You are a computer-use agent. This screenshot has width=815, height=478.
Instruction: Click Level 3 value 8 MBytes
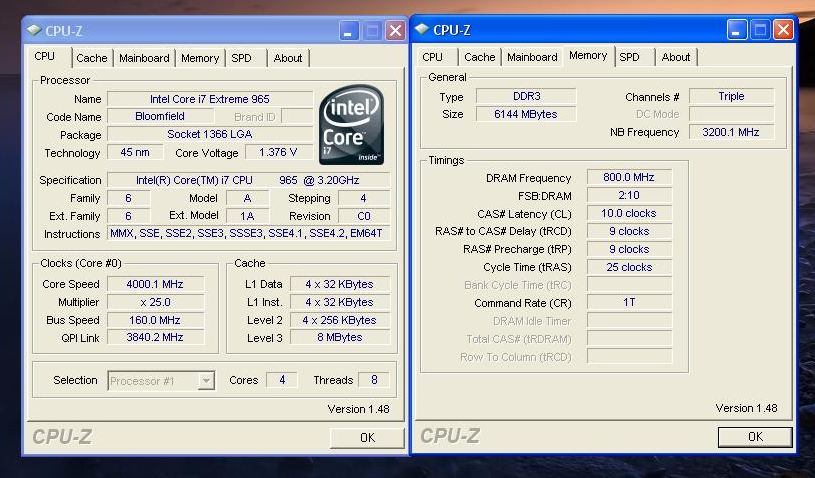click(339, 337)
